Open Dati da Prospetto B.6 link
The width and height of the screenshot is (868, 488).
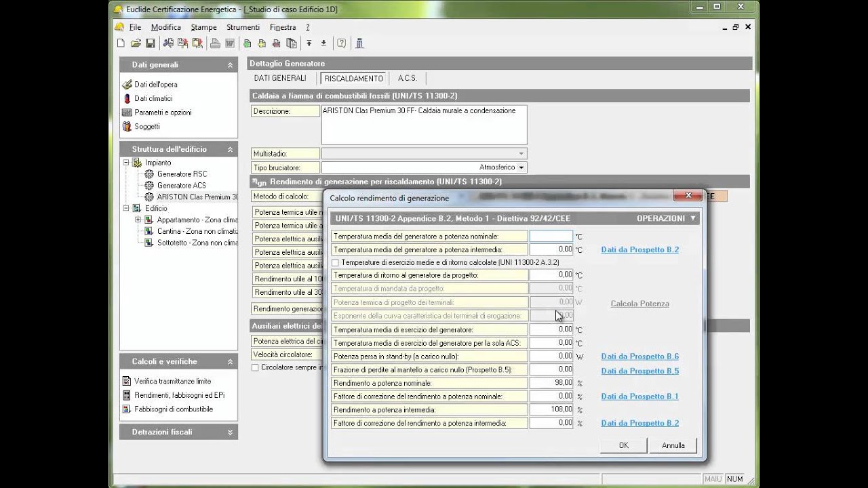point(639,357)
